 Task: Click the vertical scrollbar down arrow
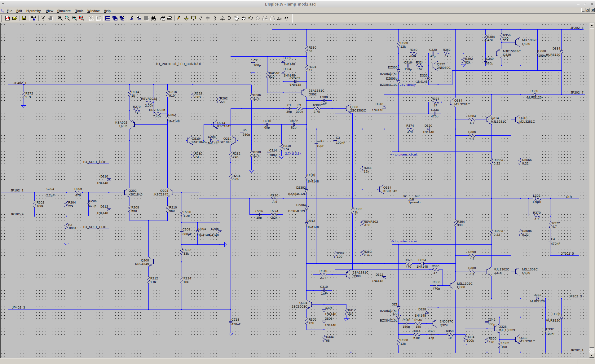[592, 355]
